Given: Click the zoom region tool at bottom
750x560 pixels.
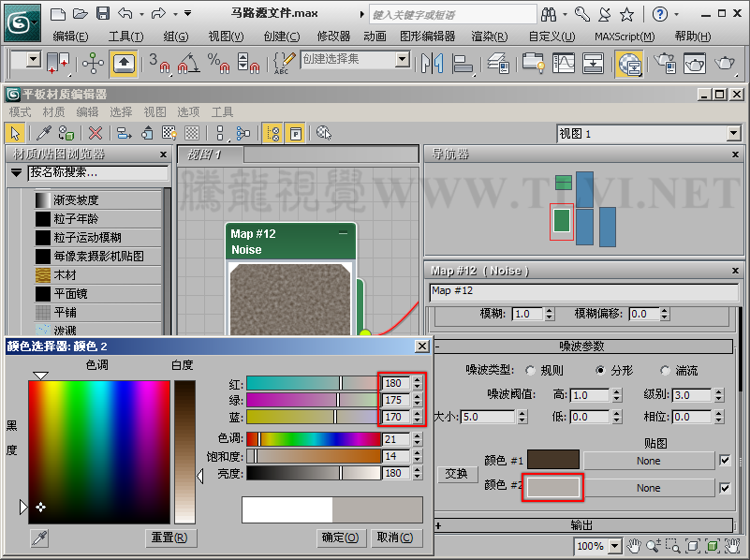Looking at the screenshot, I should click(672, 546).
